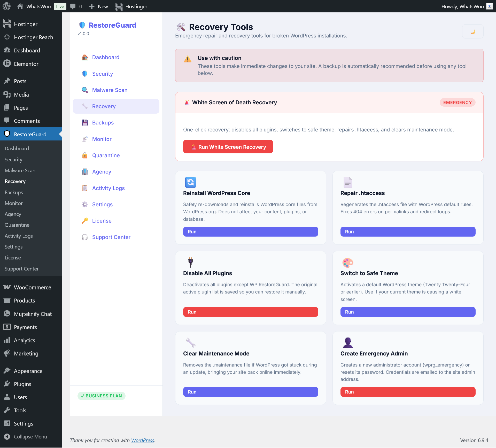Image resolution: width=496 pixels, height=448 pixels.
Task: Click the Security shield icon in RestoreGuard panel
Action: point(85,74)
